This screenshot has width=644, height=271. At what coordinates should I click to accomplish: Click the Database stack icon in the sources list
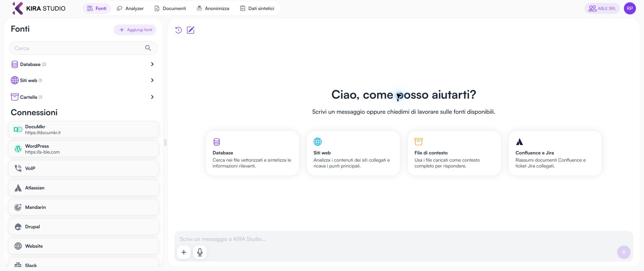tap(15, 64)
